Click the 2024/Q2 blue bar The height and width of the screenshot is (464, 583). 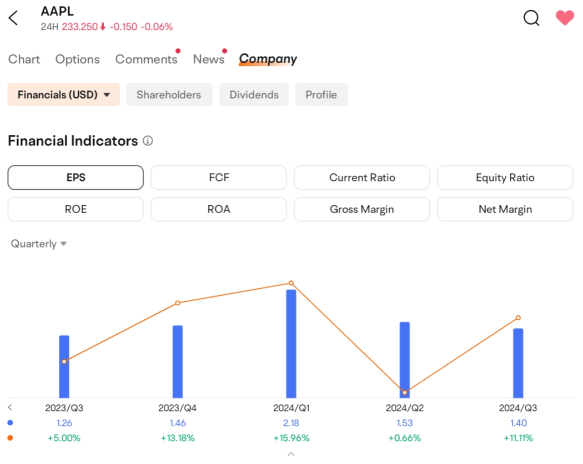pos(405,360)
